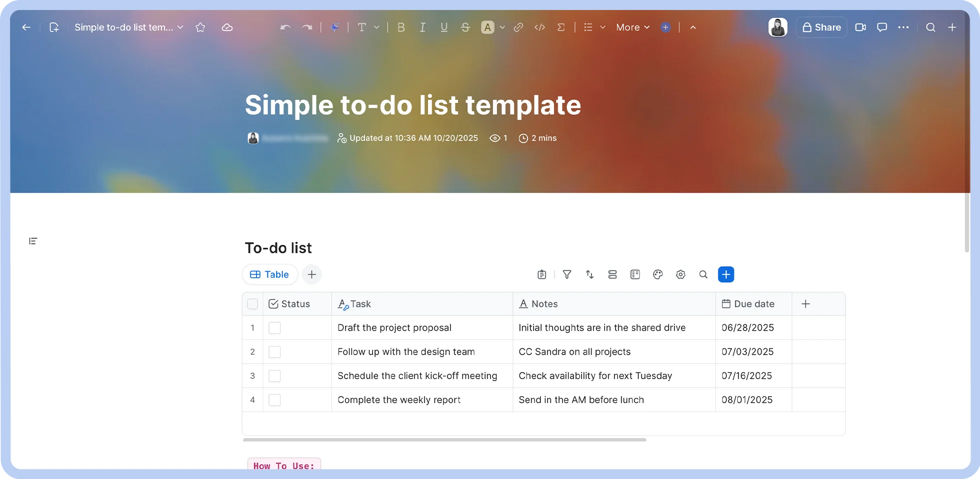
Task: Check the status box for Complete the weekly report
Action: 274,400
